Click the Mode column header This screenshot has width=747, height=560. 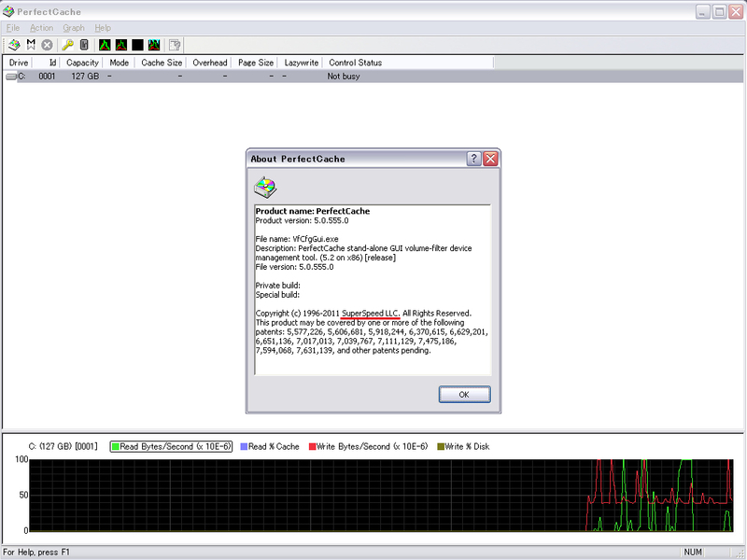pos(119,63)
